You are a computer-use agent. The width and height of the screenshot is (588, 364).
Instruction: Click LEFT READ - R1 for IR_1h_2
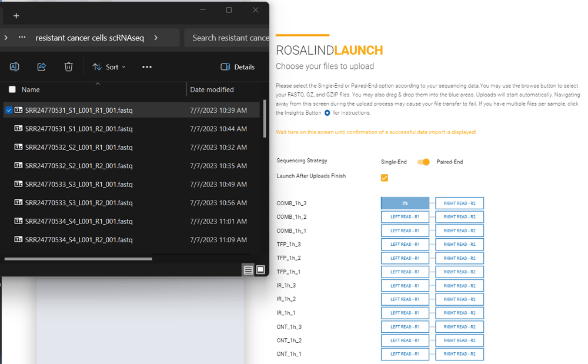[x=405, y=299]
